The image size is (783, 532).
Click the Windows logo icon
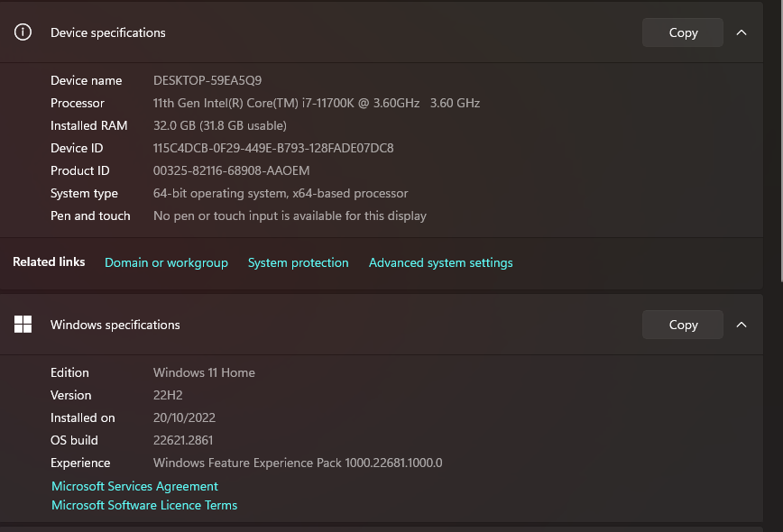(x=23, y=325)
